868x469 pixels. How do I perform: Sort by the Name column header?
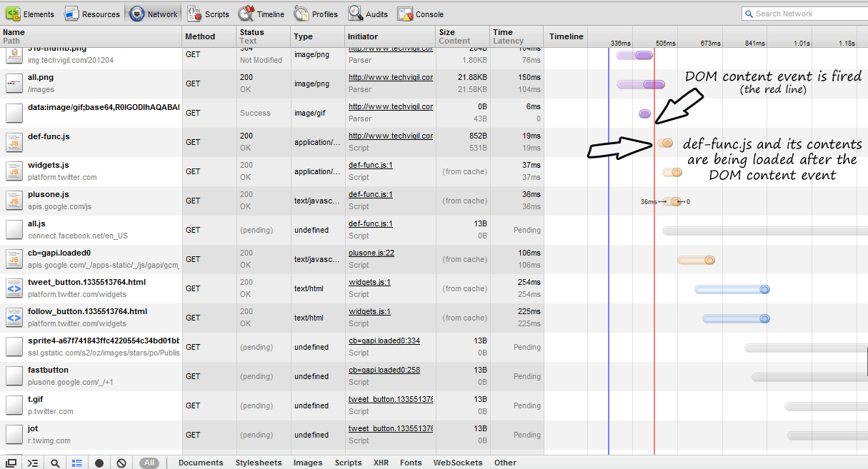tap(91, 36)
